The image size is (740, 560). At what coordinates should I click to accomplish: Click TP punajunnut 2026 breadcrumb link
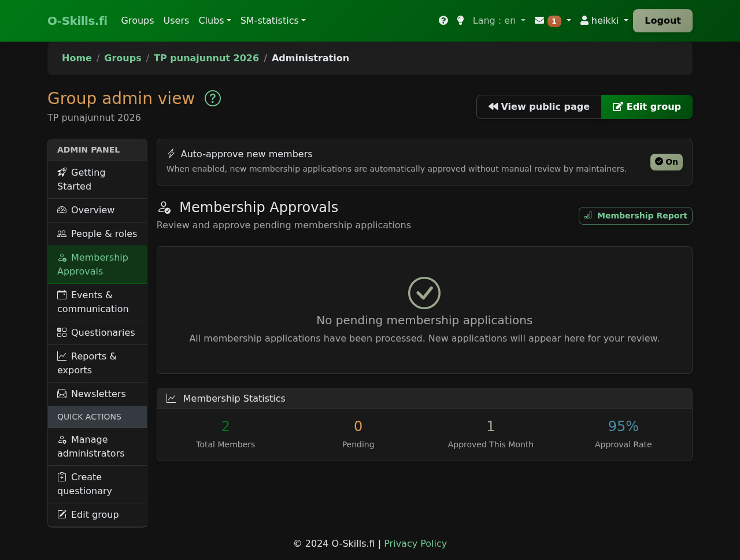click(x=206, y=58)
